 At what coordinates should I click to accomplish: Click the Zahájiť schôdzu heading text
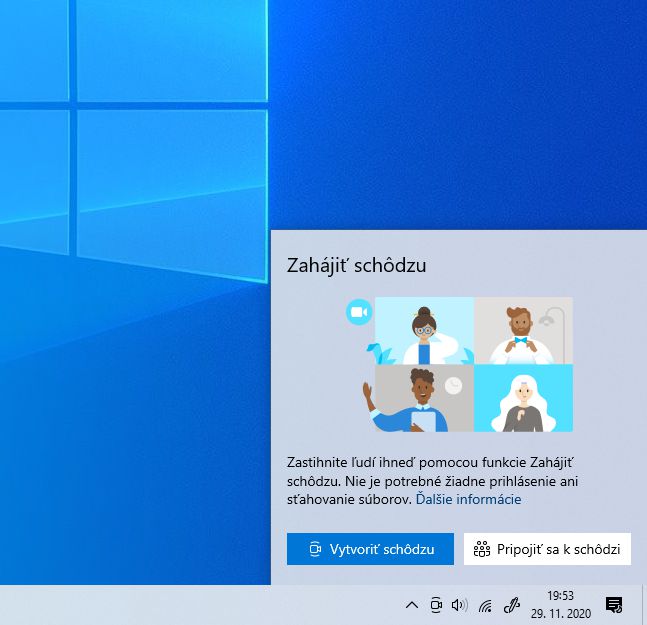pos(357,265)
